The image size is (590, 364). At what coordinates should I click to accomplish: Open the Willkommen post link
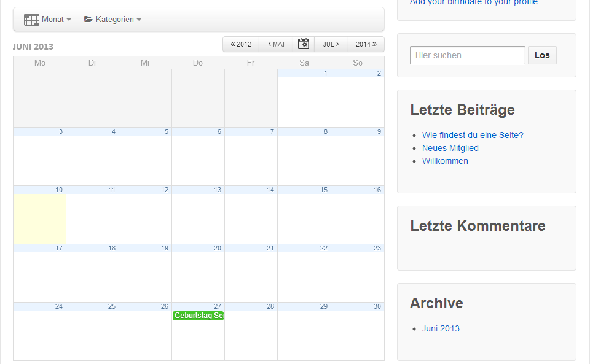(x=445, y=161)
